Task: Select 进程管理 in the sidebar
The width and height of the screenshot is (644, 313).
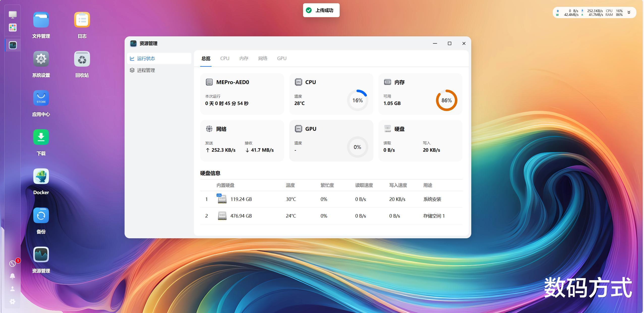Action: coord(146,70)
